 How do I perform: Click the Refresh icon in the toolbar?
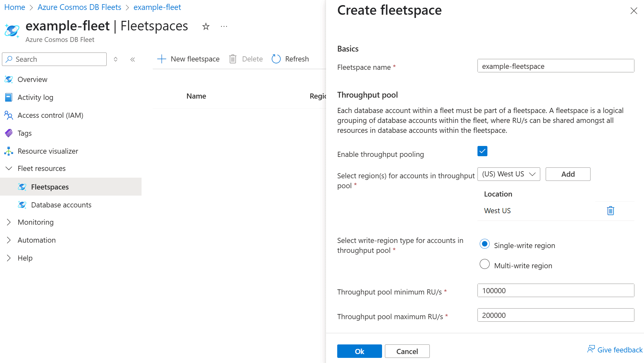pos(276,59)
